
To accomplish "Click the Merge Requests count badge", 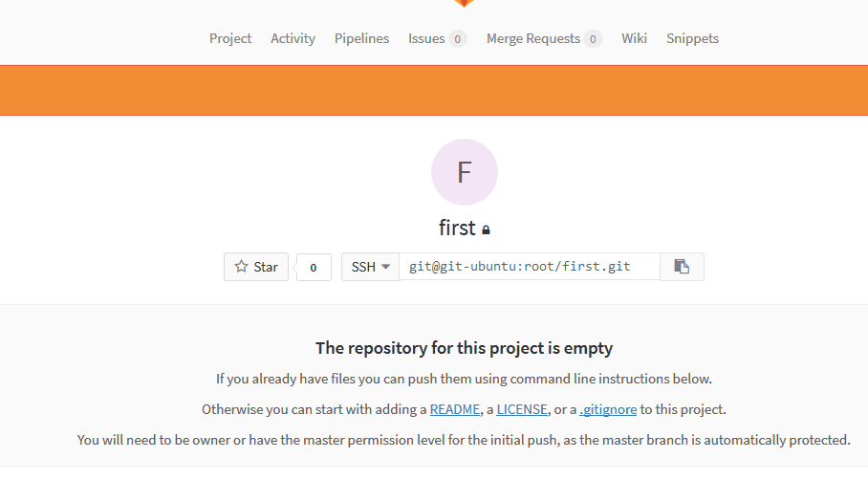I will [x=593, y=39].
